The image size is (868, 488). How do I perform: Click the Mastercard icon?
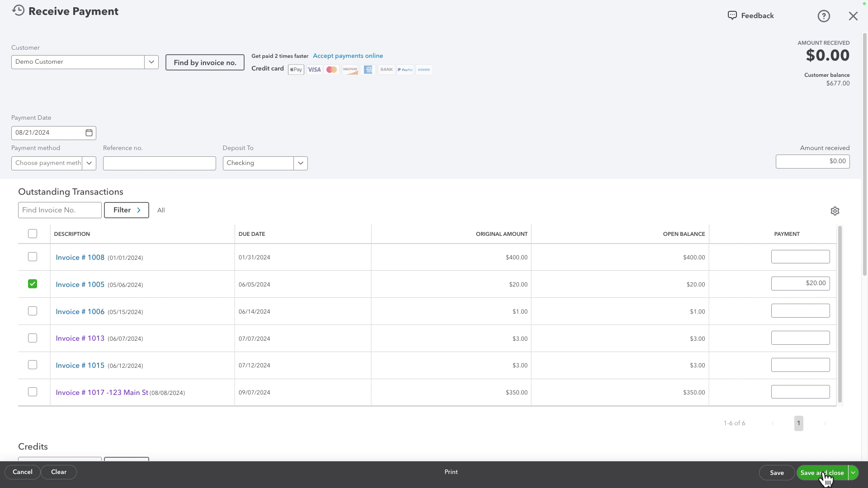point(331,70)
